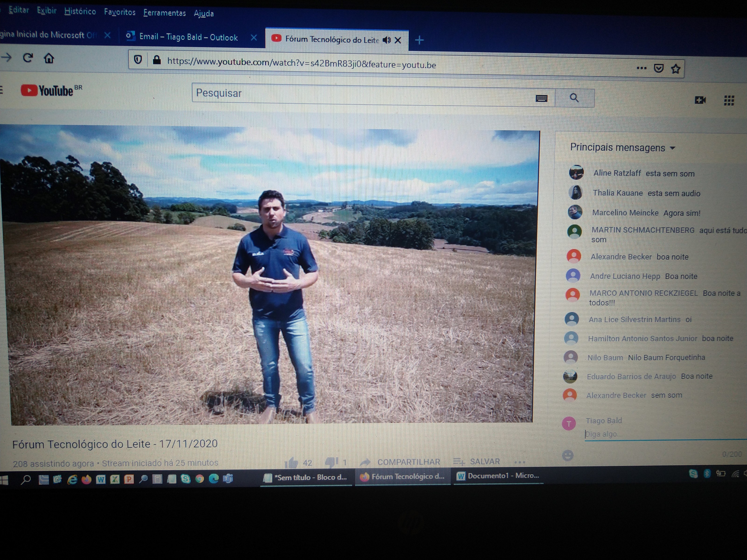
Task: Click the Diga algo chat input
Action: [665, 434]
